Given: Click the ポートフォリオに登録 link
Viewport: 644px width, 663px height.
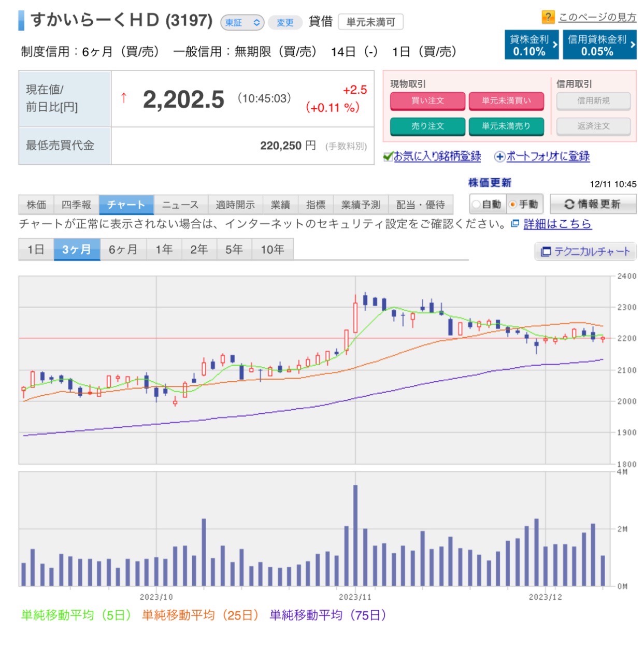Looking at the screenshot, I should (548, 156).
